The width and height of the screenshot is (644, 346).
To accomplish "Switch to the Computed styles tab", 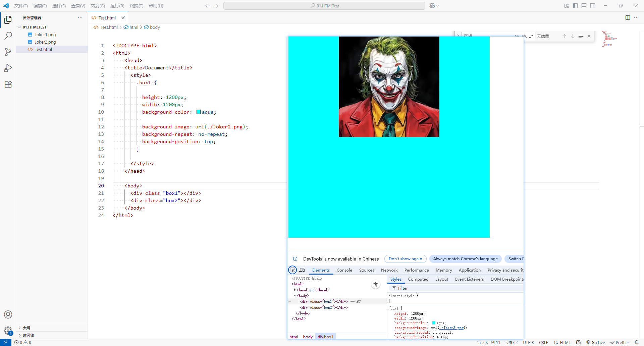I will coord(418,279).
